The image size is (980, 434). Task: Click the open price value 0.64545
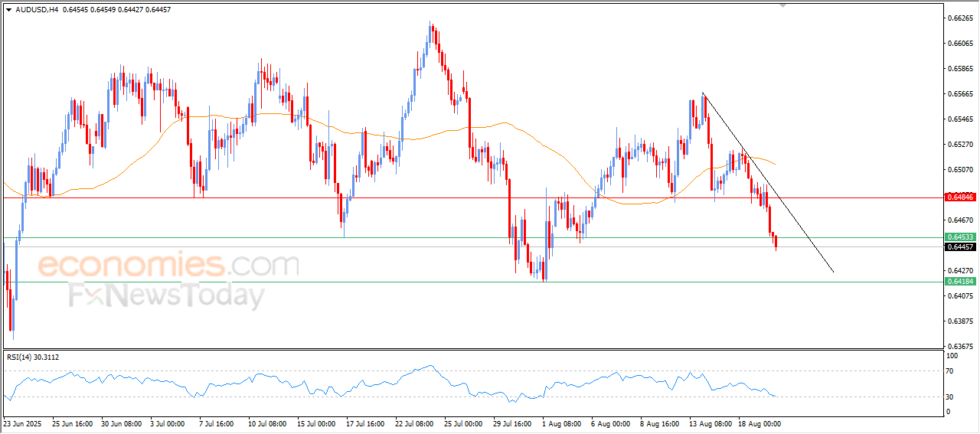[77, 9]
